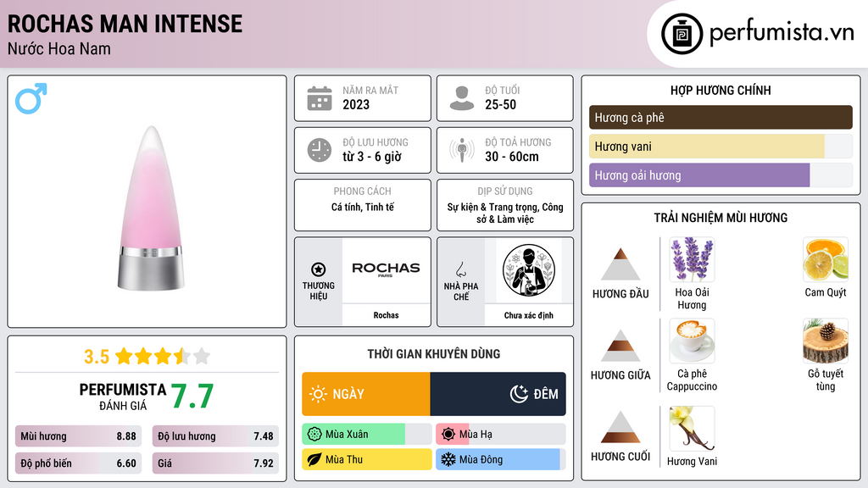Image resolution: width=868 pixels, height=488 pixels.
Task: Click the perfumista.vn perfume bottle logo icon
Action: pyautogui.click(x=682, y=34)
